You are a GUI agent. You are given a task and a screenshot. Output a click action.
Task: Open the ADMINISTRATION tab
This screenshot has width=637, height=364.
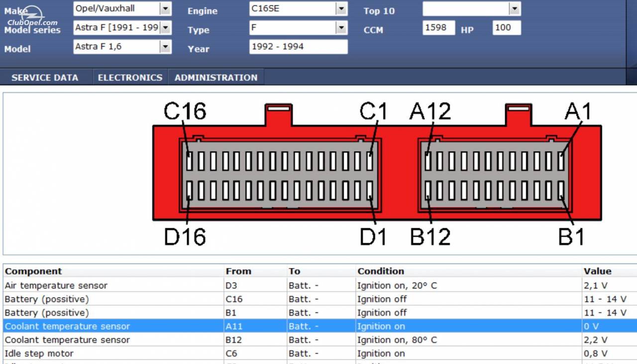(x=216, y=78)
